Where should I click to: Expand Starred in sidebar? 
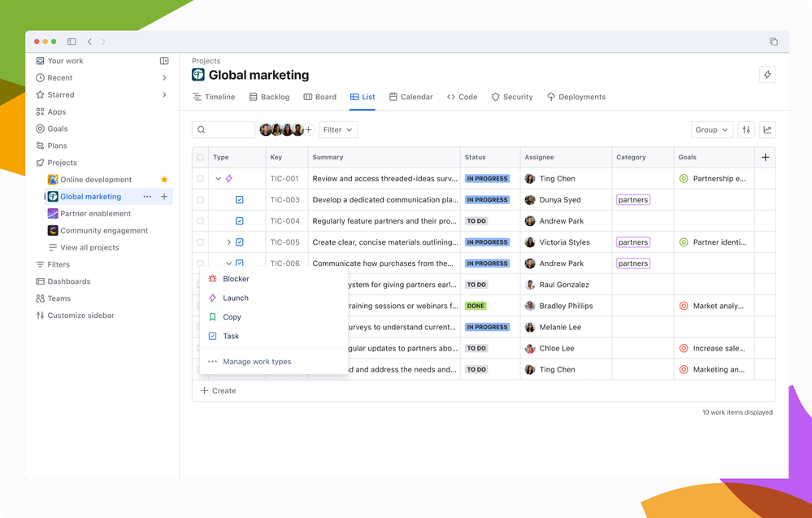pos(164,95)
